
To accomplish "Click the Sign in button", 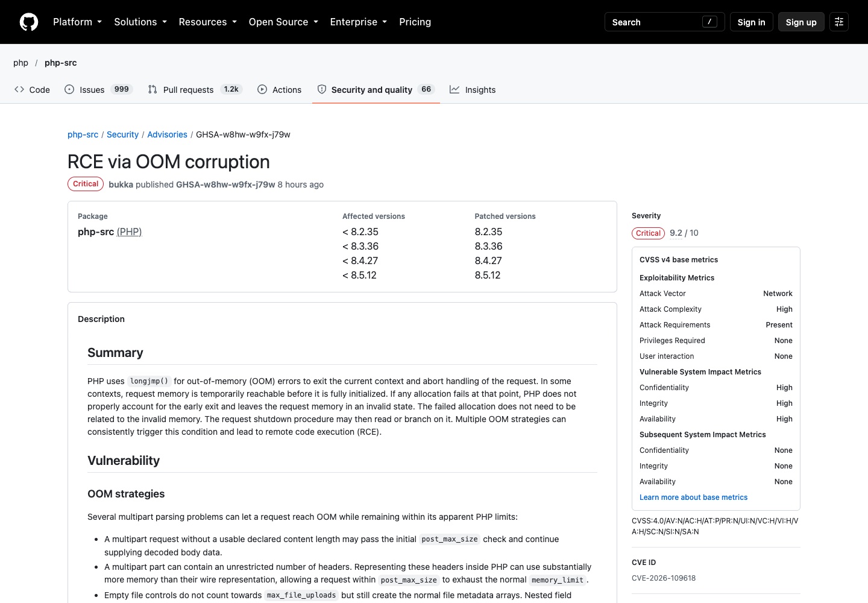I will tap(751, 22).
